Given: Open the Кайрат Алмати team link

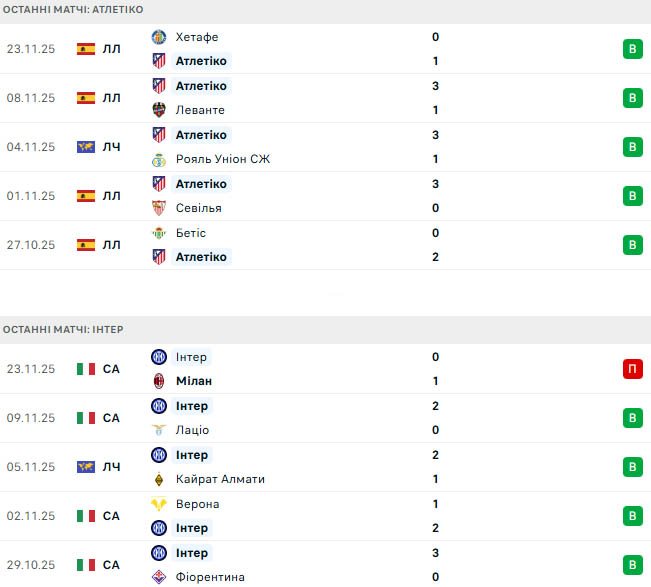Looking at the screenshot, I should tap(219, 479).
